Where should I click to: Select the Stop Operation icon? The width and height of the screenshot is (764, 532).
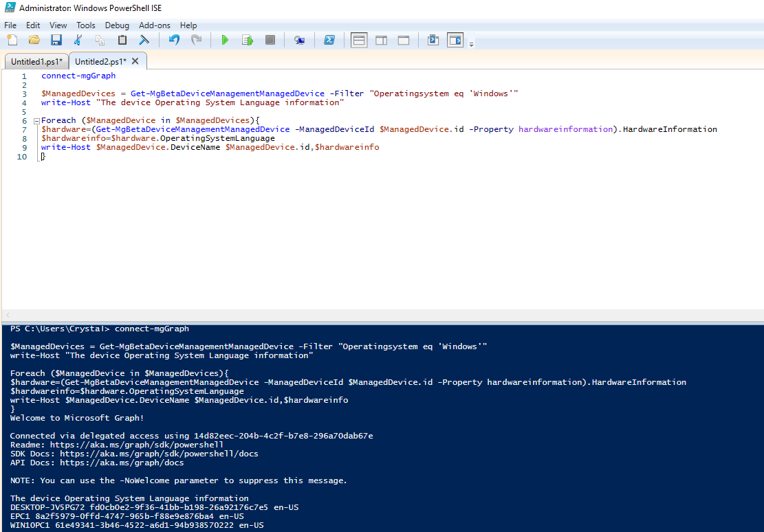(270, 40)
